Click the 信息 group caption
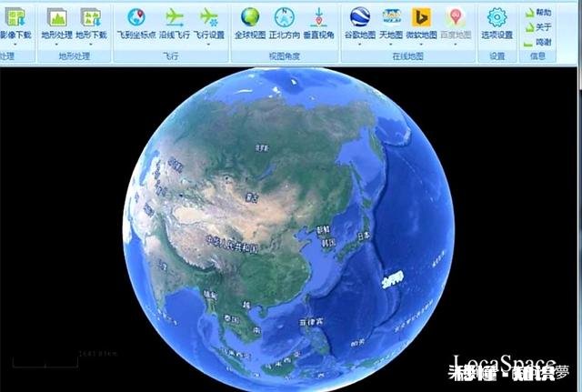Screen dimensions: 582x392 (537, 56)
